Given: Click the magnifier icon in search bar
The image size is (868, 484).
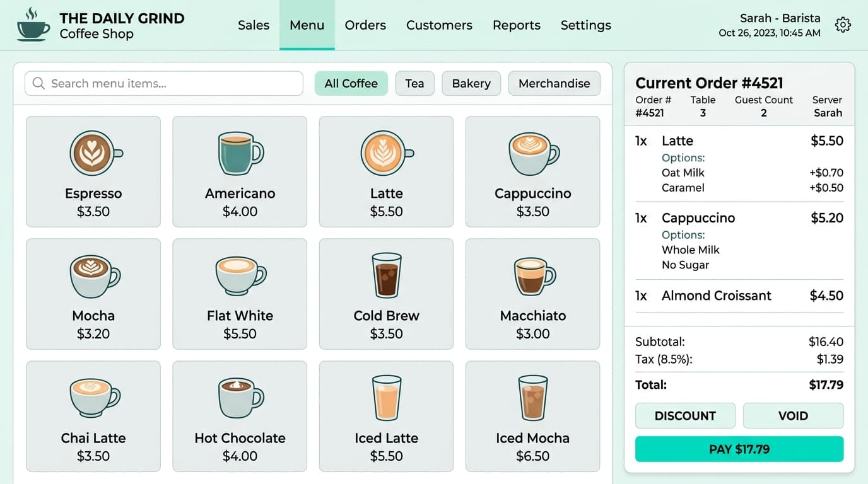Looking at the screenshot, I should [x=38, y=83].
